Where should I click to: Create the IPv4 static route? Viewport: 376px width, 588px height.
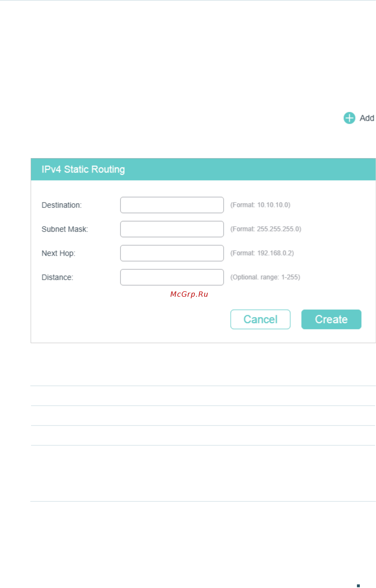(x=331, y=319)
